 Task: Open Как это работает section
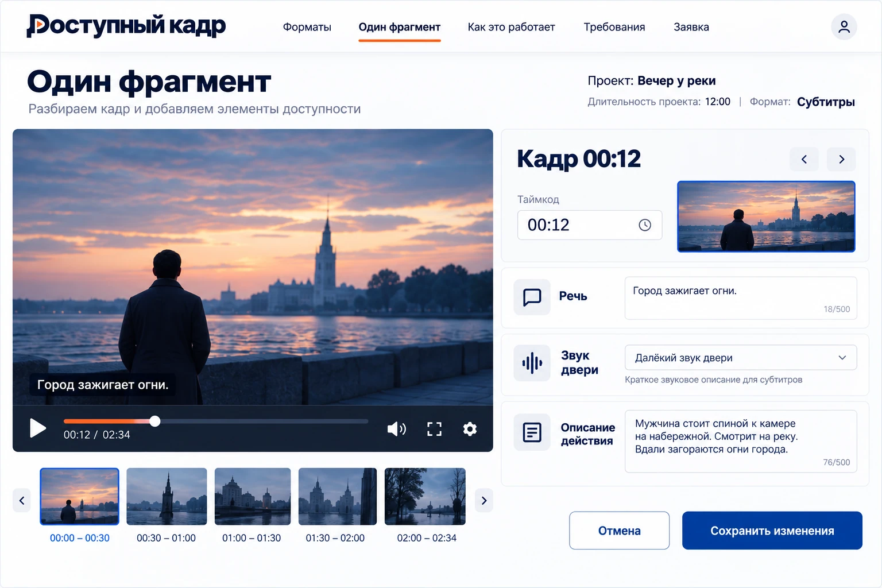pos(511,27)
